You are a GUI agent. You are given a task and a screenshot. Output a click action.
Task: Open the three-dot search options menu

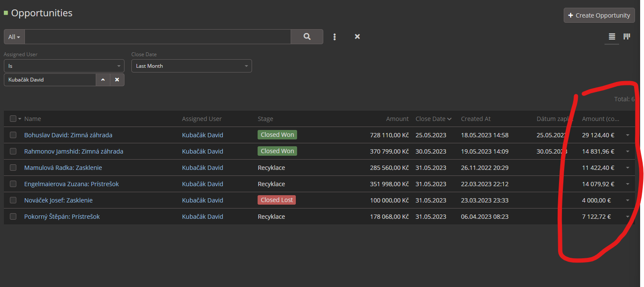334,37
